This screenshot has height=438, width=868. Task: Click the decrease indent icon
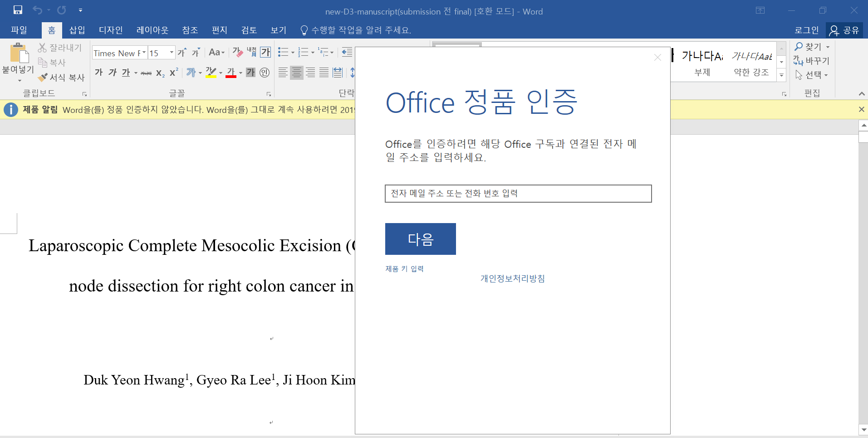(x=347, y=53)
